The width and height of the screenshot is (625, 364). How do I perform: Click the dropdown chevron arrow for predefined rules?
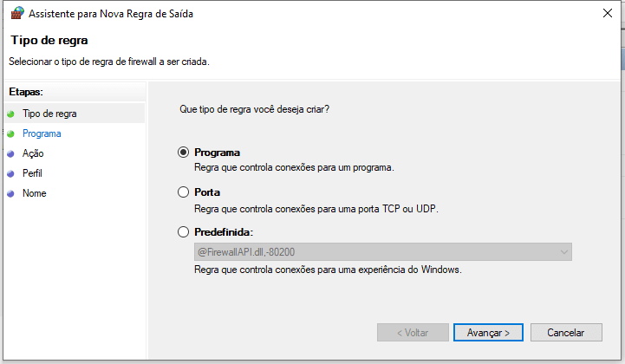[563, 252]
